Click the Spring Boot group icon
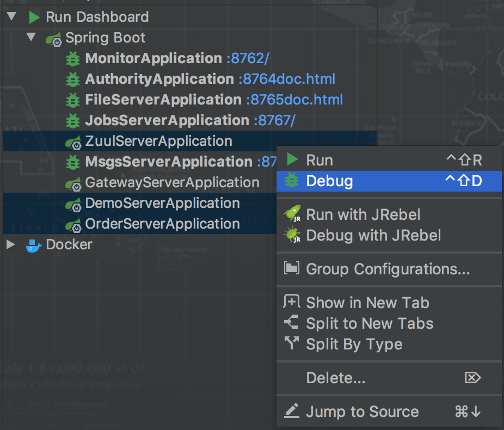504x430 pixels. 54,39
